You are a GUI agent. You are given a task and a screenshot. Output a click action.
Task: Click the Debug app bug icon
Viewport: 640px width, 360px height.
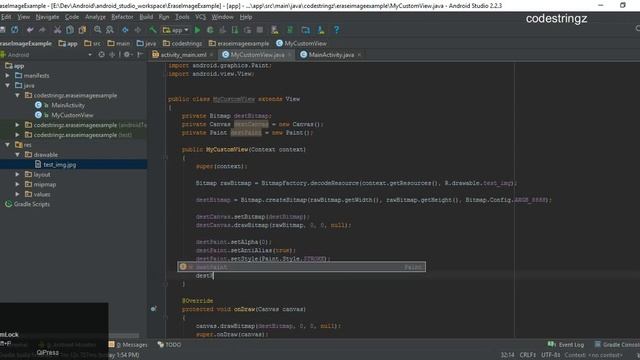tap(210, 30)
